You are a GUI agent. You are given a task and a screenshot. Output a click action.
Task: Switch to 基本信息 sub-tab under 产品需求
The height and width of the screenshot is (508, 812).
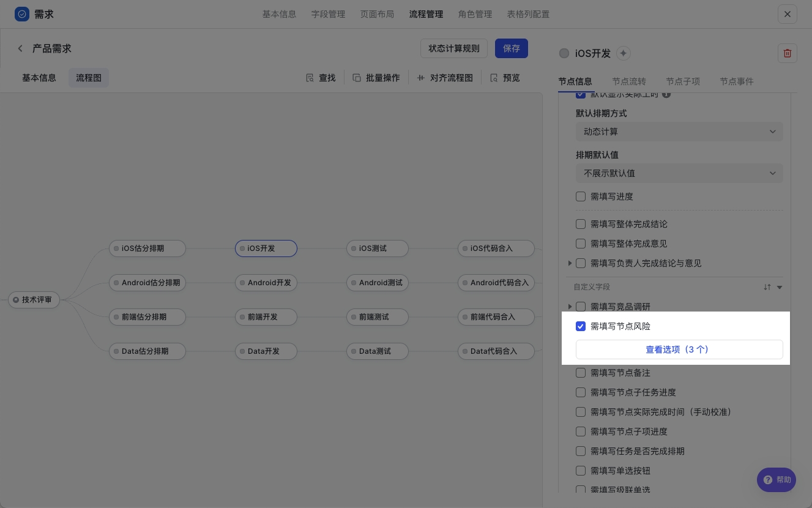coord(39,78)
